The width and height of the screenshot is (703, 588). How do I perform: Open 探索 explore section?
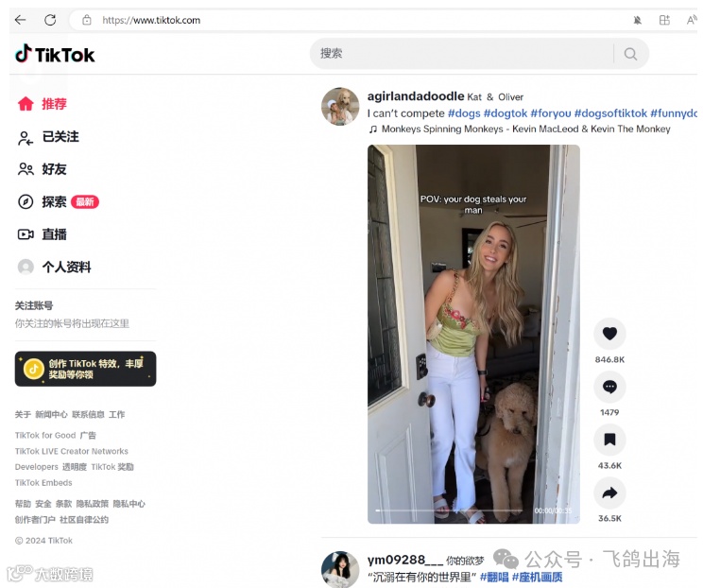pos(58,202)
